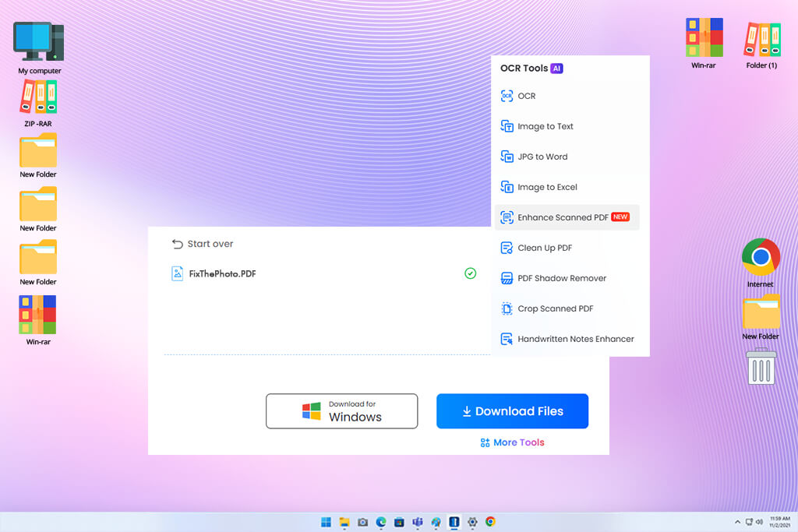Open the OCR tool icon
798x532 pixels.
pyautogui.click(x=507, y=96)
